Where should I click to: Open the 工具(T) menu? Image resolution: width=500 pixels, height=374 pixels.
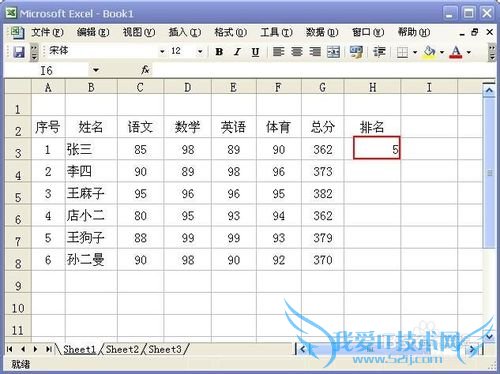[276, 32]
